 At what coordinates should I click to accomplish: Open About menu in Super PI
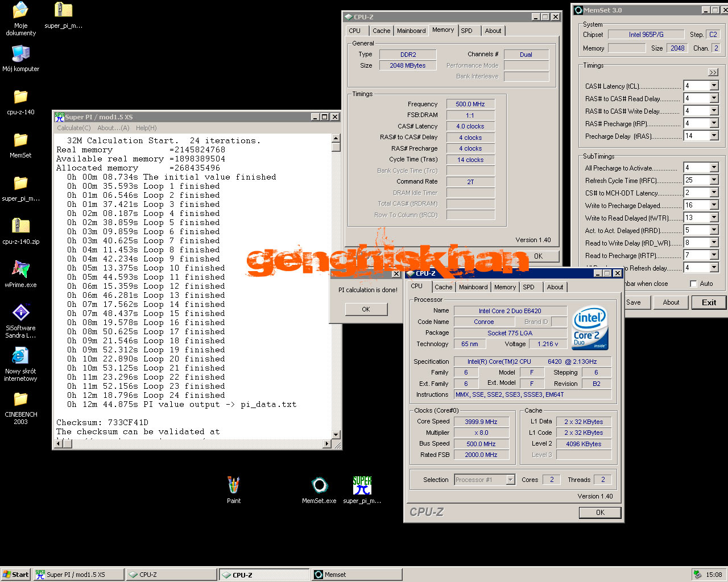point(113,128)
